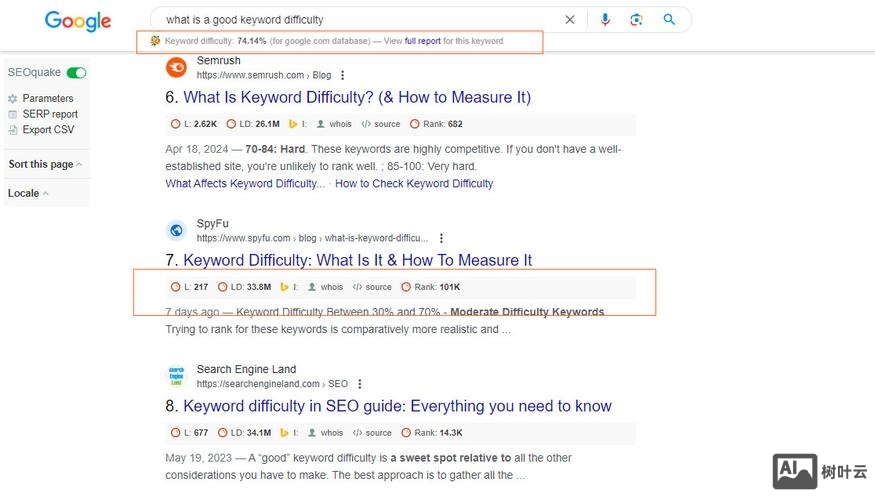
Task: Open SEOquake Parameters
Action: [x=47, y=98]
